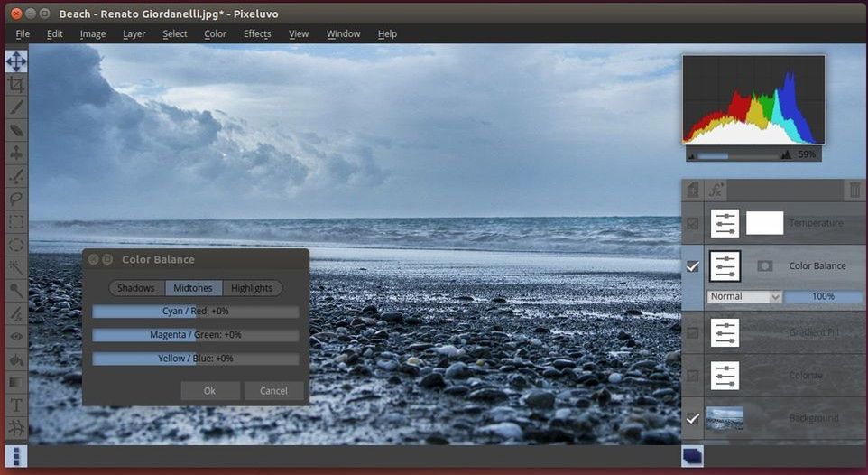
Task: Click the delete layer trash icon
Action: click(x=854, y=191)
